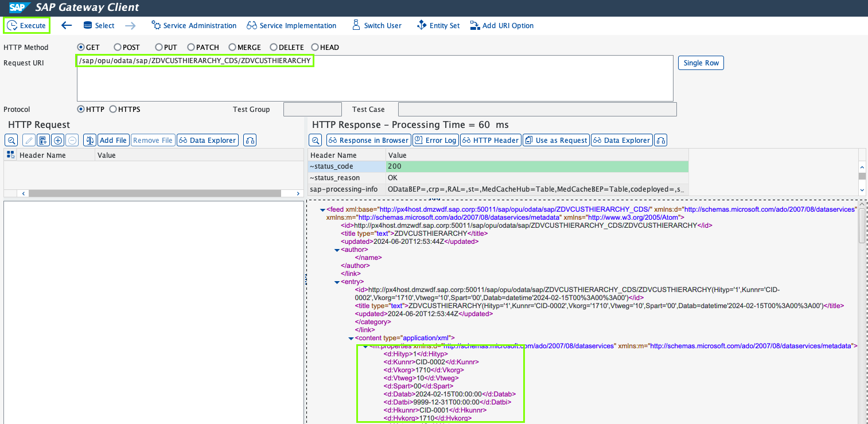Click the Execute button
This screenshot has width=868, height=424.
pyautogui.click(x=26, y=25)
